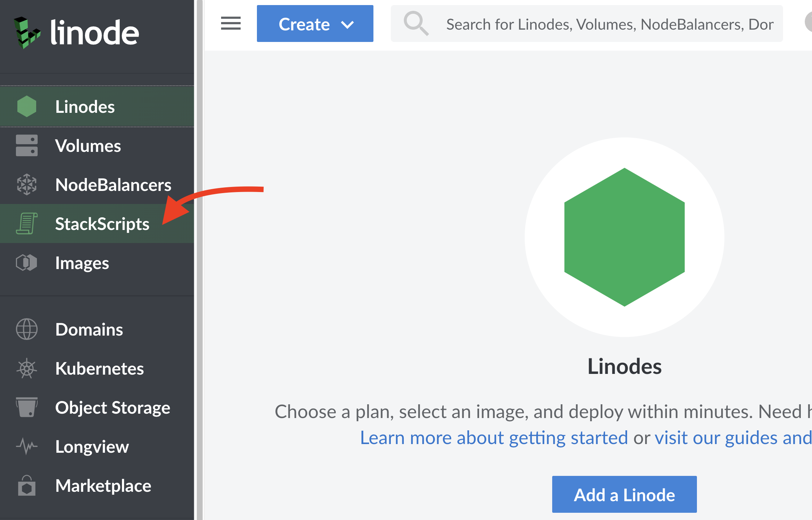
Task: Open the StackScripts menu entry
Action: tap(102, 223)
